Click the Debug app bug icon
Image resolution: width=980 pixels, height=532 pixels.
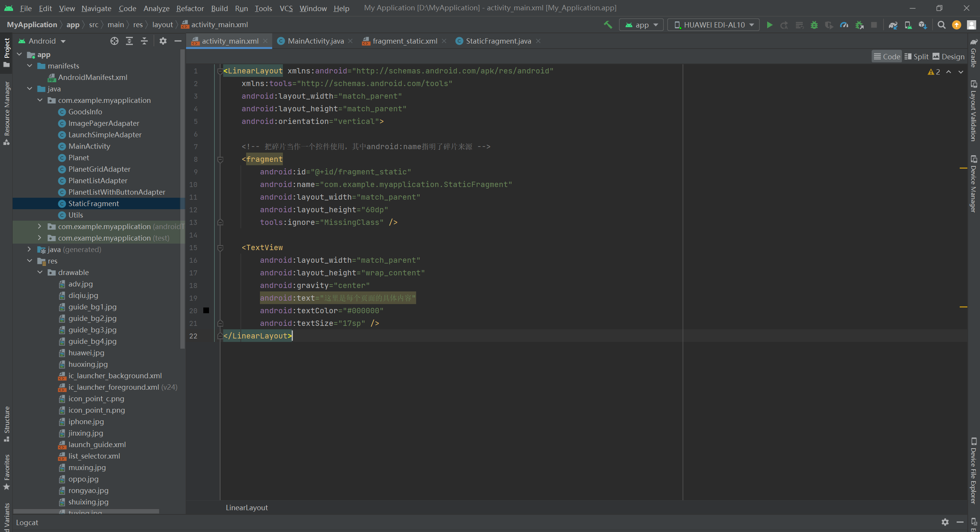pos(814,25)
